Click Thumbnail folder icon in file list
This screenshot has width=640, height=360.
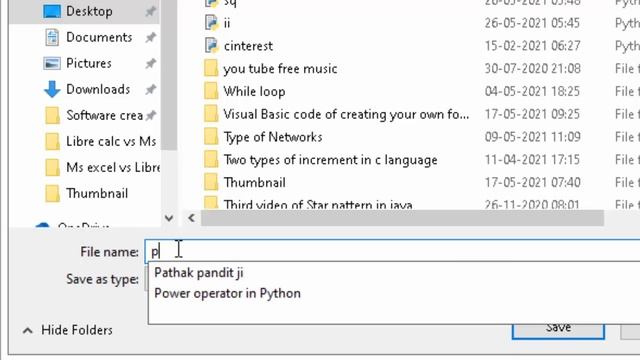coord(211,182)
